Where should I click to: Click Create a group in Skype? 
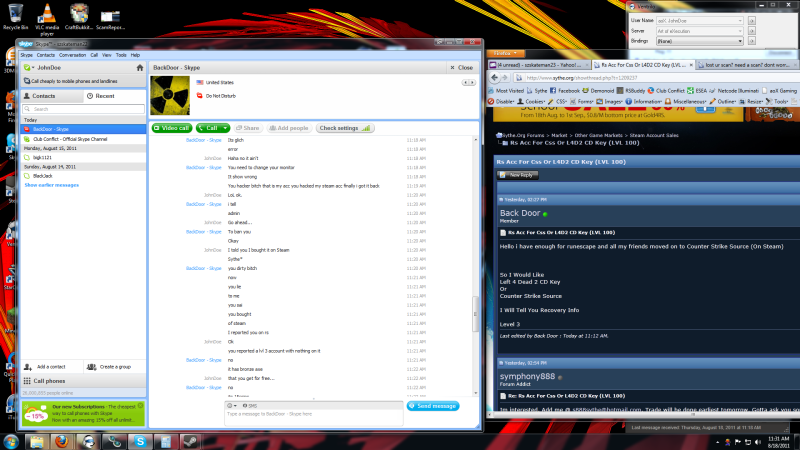(x=114, y=367)
